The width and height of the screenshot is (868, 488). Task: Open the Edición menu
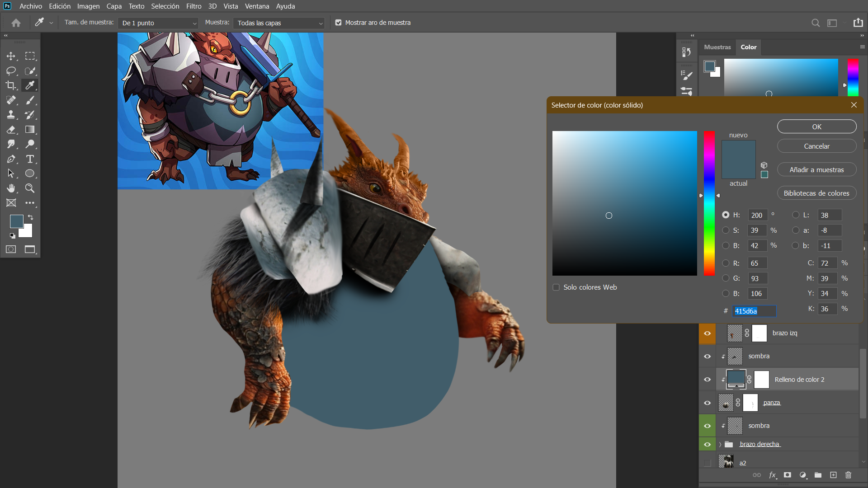[x=60, y=6]
